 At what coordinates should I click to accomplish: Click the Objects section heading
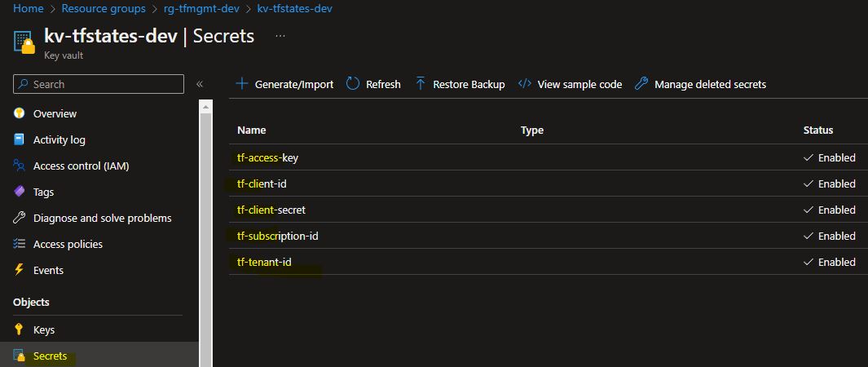click(31, 303)
